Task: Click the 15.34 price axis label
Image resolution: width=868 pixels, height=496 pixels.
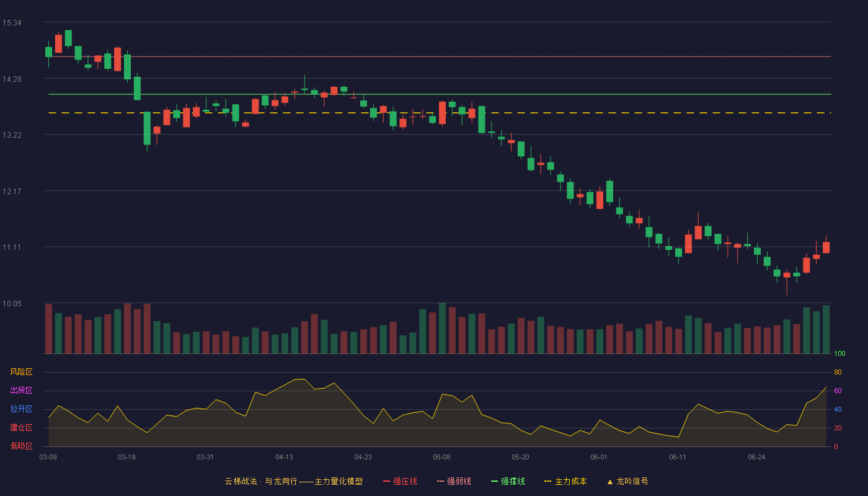Action: 12,23
